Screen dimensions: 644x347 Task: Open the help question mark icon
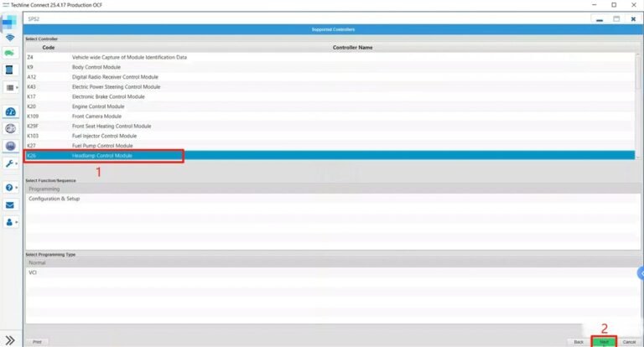pyautogui.click(x=10, y=188)
